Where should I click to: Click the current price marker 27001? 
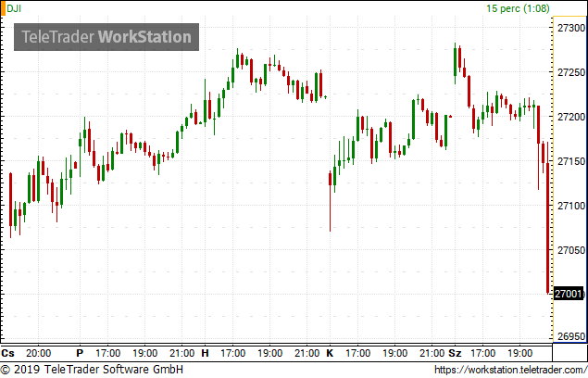tap(569, 294)
